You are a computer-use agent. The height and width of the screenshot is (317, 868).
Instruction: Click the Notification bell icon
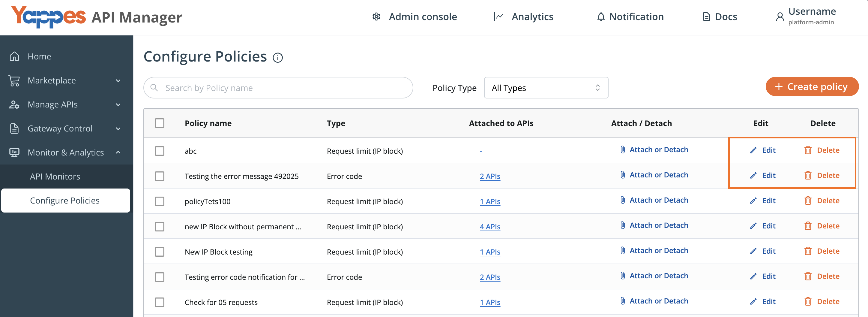click(601, 17)
